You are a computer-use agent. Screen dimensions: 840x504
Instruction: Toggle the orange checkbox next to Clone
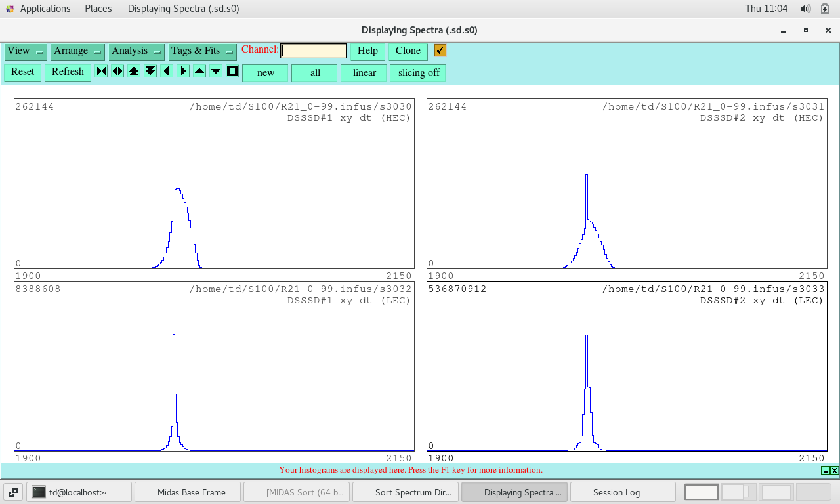[440, 51]
